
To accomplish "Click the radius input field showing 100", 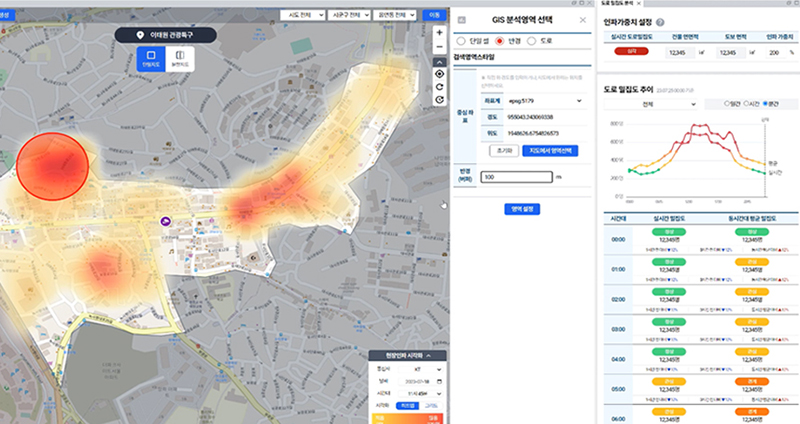I will [515, 177].
